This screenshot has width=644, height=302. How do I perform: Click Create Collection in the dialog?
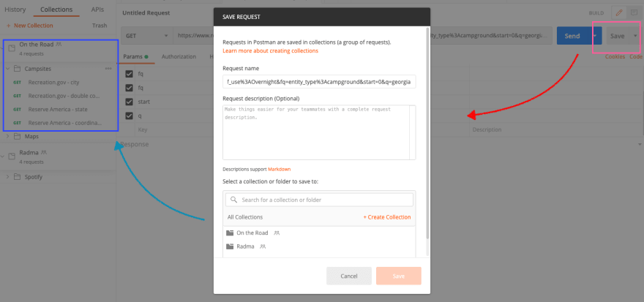tap(387, 217)
